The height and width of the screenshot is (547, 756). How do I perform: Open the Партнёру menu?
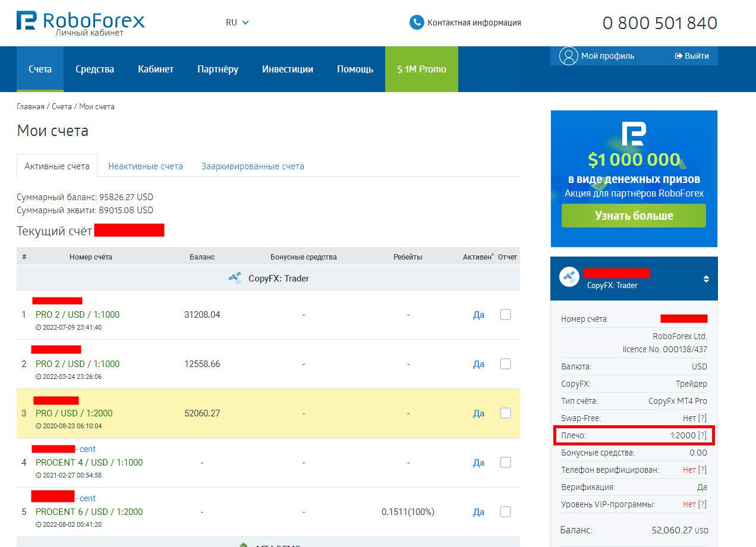tap(218, 69)
